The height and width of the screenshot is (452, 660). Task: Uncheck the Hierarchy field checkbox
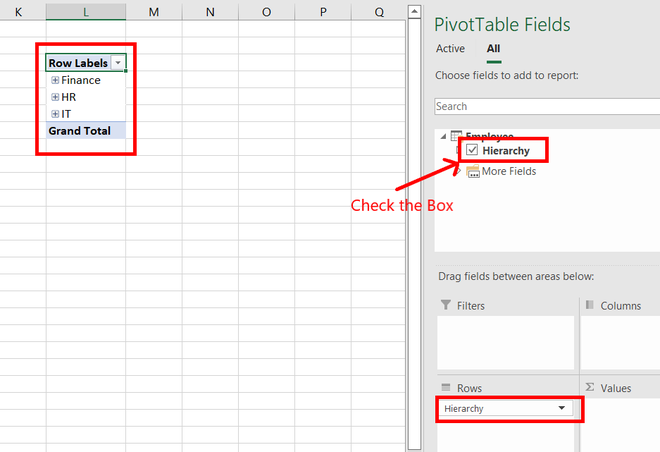tap(472, 150)
